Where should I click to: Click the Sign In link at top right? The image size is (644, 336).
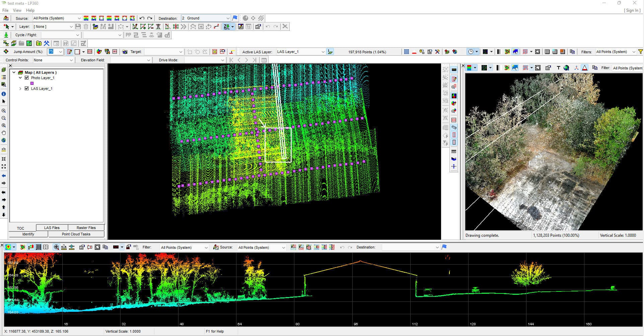coord(632,10)
